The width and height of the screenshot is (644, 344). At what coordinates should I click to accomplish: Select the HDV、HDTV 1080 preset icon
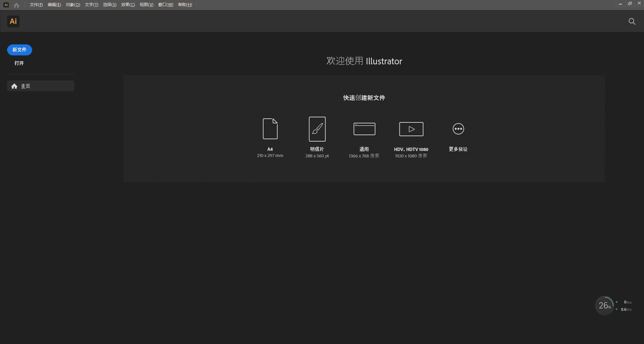coord(411,129)
